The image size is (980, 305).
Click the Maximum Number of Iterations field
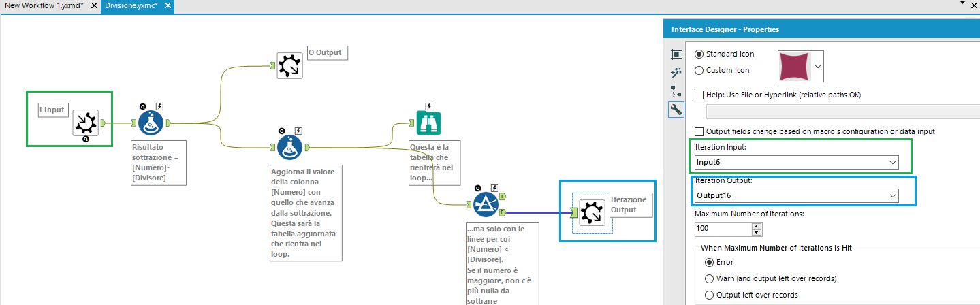click(x=723, y=229)
